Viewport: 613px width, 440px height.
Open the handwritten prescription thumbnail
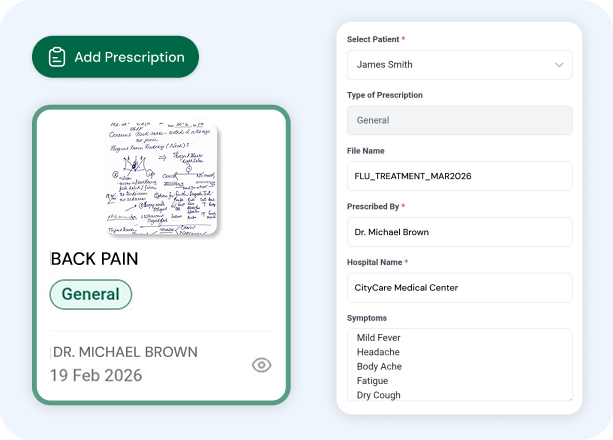162,178
